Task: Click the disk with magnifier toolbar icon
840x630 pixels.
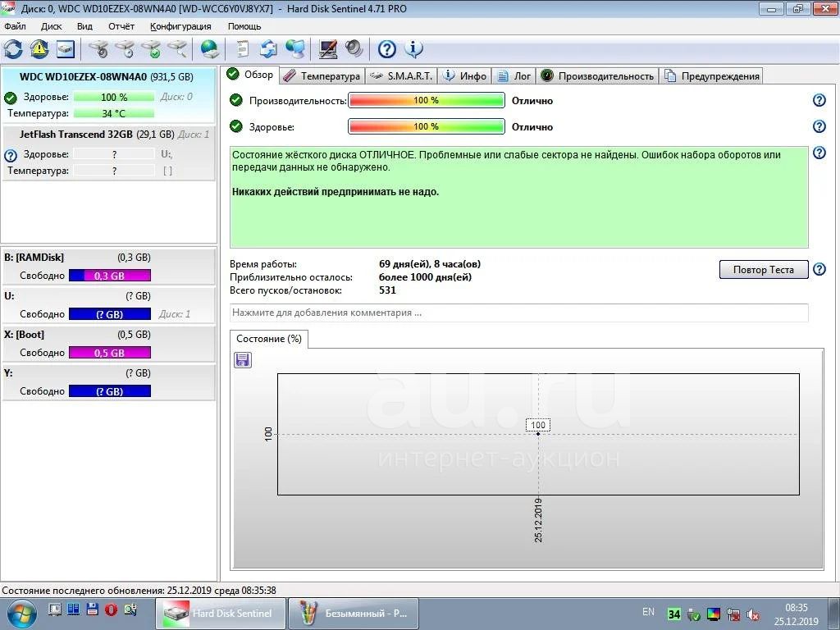Action: coord(178,49)
